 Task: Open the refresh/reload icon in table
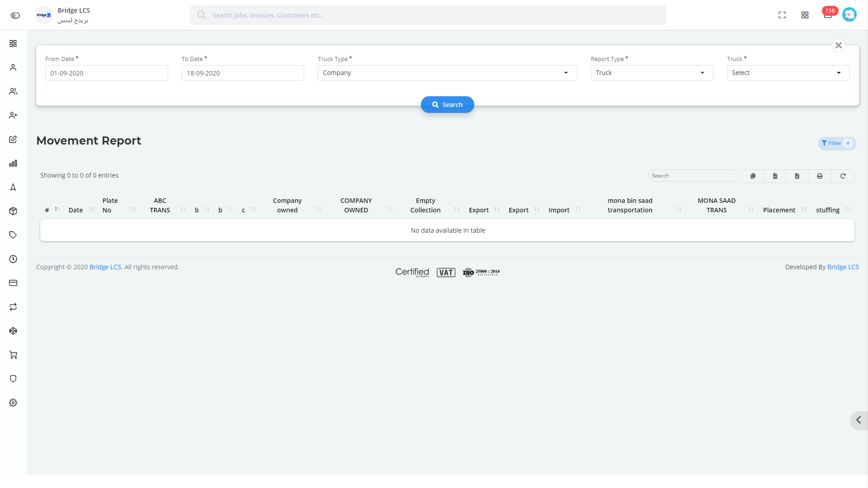pyautogui.click(x=843, y=175)
